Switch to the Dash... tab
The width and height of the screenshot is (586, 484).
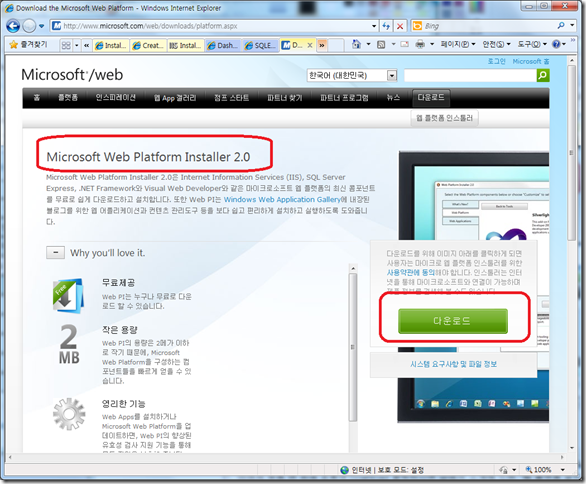[x=223, y=45]
